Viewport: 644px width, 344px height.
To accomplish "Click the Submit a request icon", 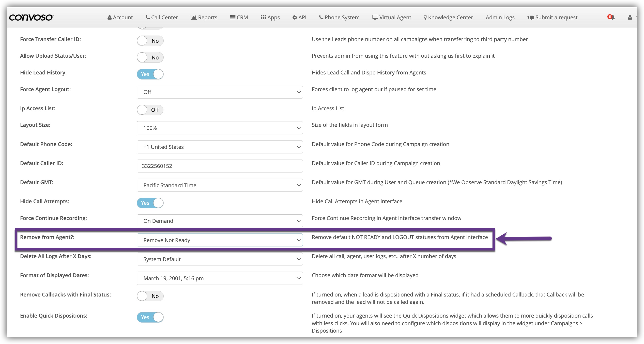I will click(531, 18).
